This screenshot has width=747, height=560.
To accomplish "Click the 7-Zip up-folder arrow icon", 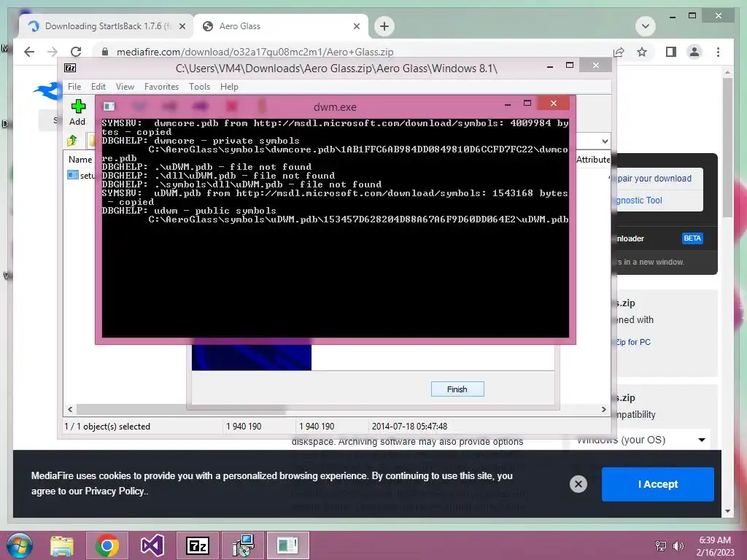I will 72,141.
